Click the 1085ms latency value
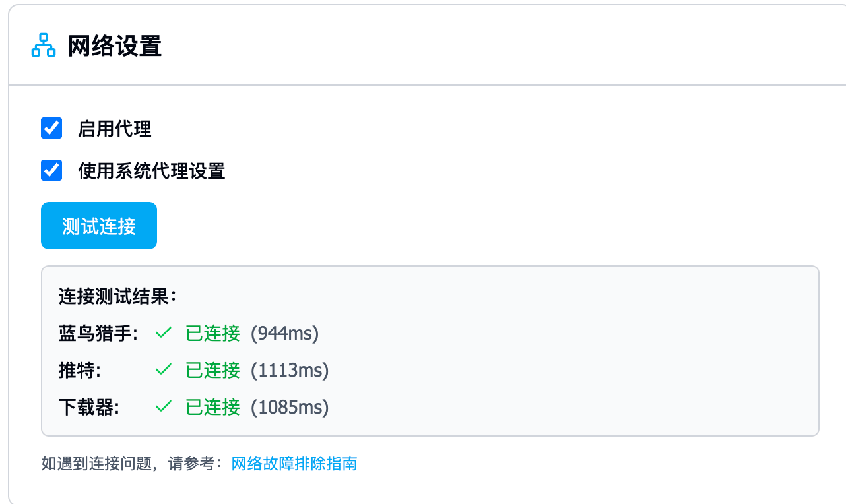This screenshot has height=504, width=846. [x=290, y=408]
